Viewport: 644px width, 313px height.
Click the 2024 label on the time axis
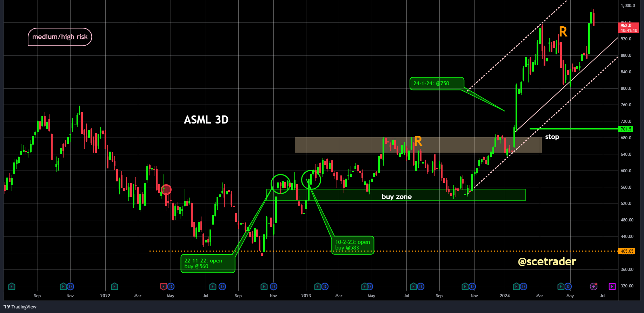505,296
